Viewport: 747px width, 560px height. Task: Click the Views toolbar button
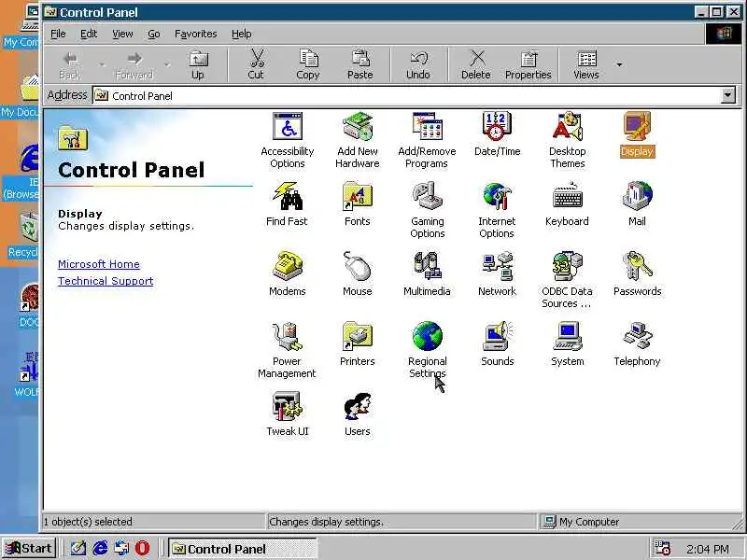click(x=586, y=65)
